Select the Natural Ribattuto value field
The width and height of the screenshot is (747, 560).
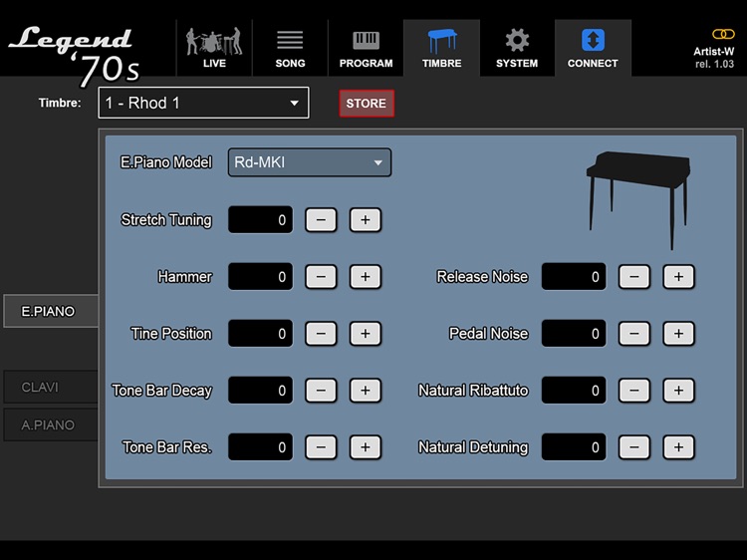[574, 391]
